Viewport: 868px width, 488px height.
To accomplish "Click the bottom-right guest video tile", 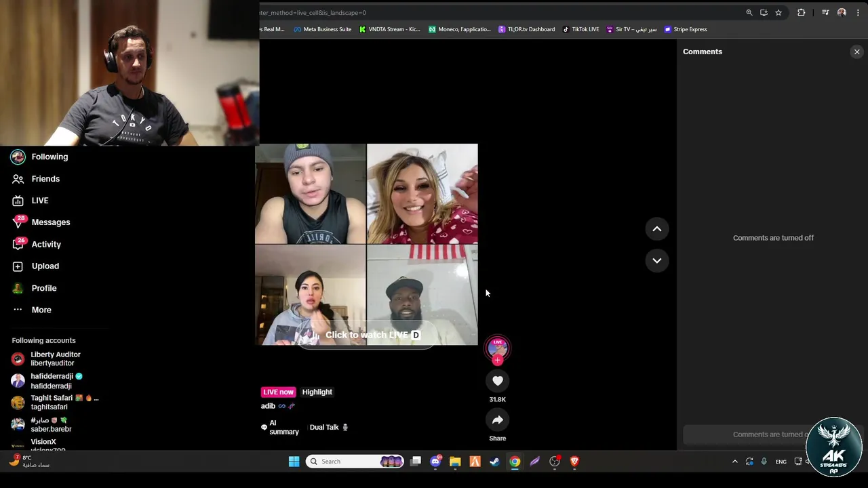I will [422, 295].
